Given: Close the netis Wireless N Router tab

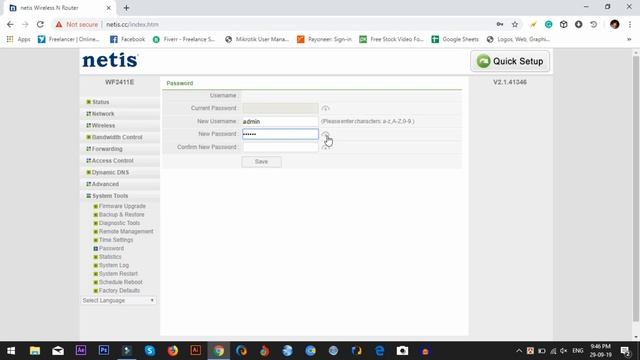Looking at the screenshot, I should tap(109, 8).
